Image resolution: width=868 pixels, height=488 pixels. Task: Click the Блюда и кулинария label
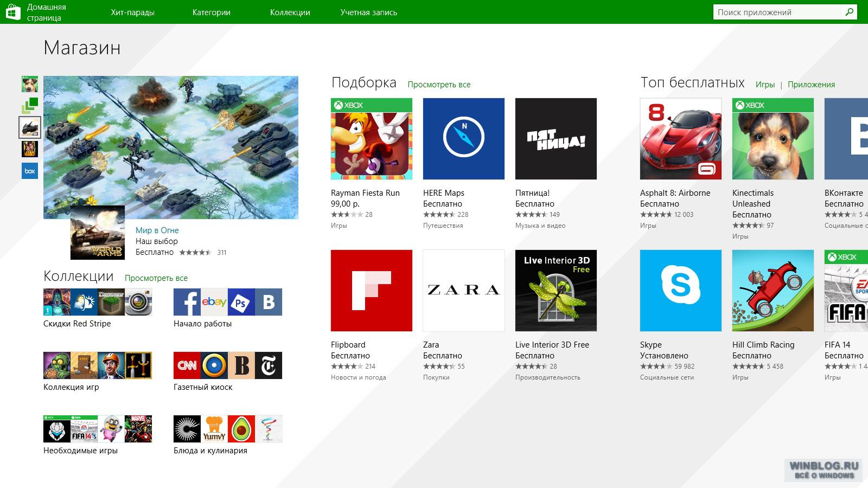point(210,451)
